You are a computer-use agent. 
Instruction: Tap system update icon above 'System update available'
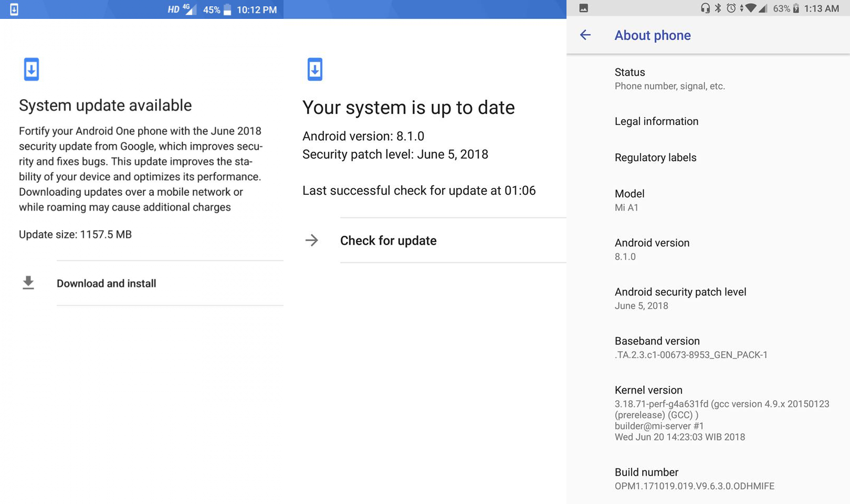pos(32,69)
